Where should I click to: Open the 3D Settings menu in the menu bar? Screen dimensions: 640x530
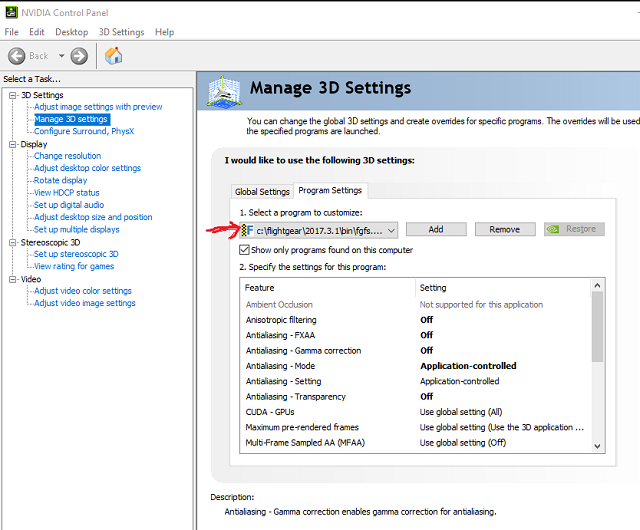[121, 32]
